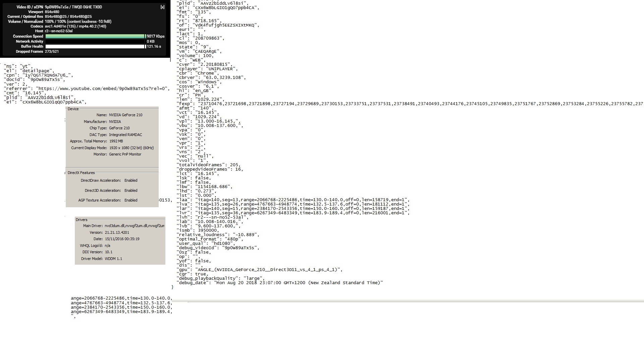Click the Approx. Total Memory 1992 MB value

116,141
